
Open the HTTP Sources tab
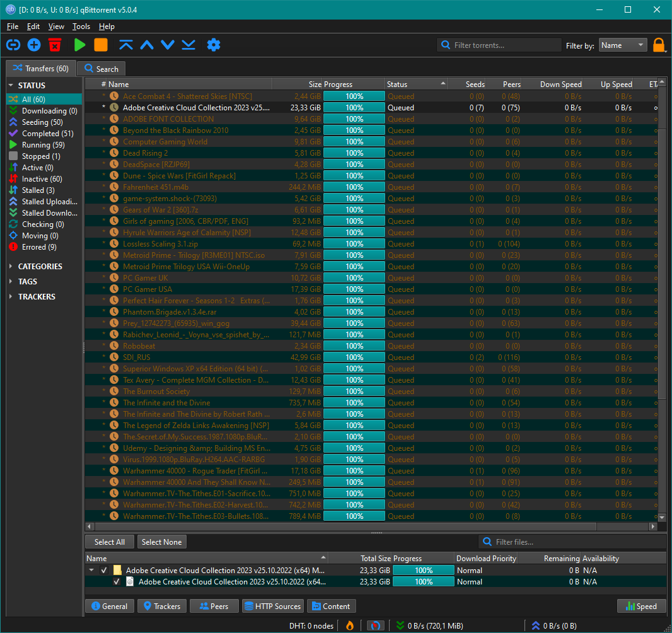point(273,607)
